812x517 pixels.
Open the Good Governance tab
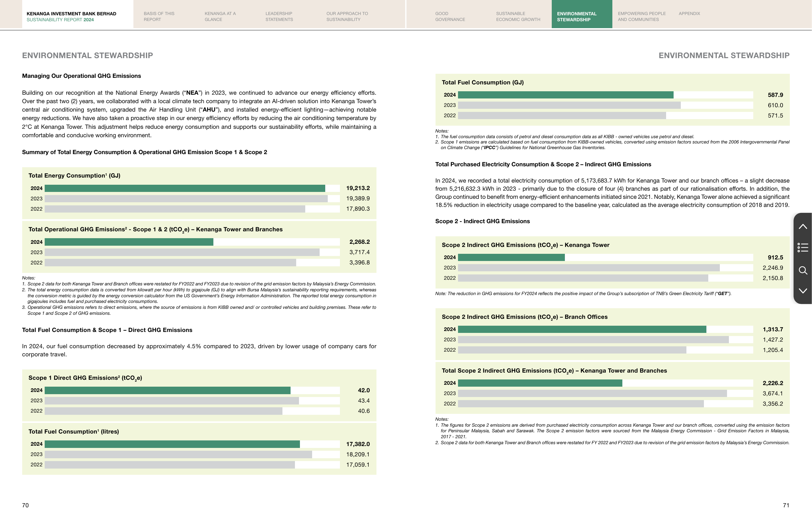[450, 17]
